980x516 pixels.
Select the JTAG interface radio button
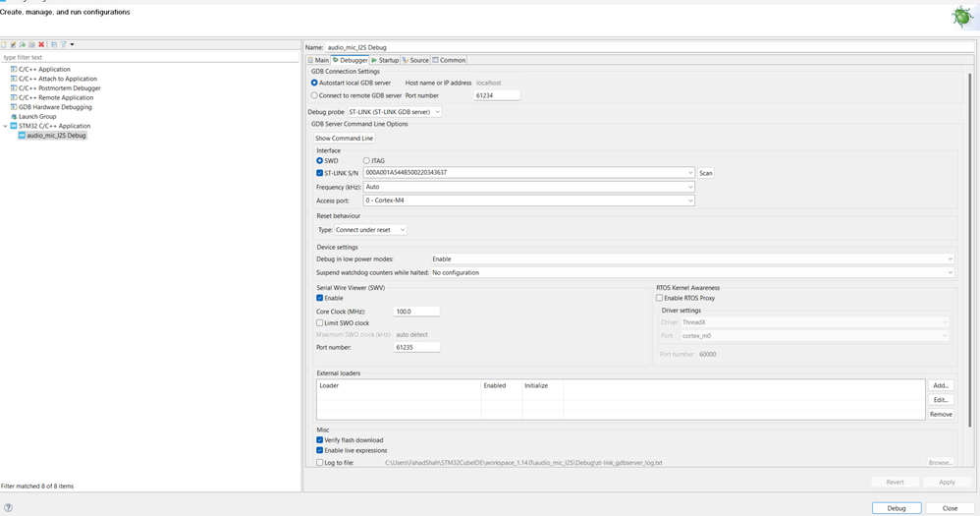click(x=367, y=161)
